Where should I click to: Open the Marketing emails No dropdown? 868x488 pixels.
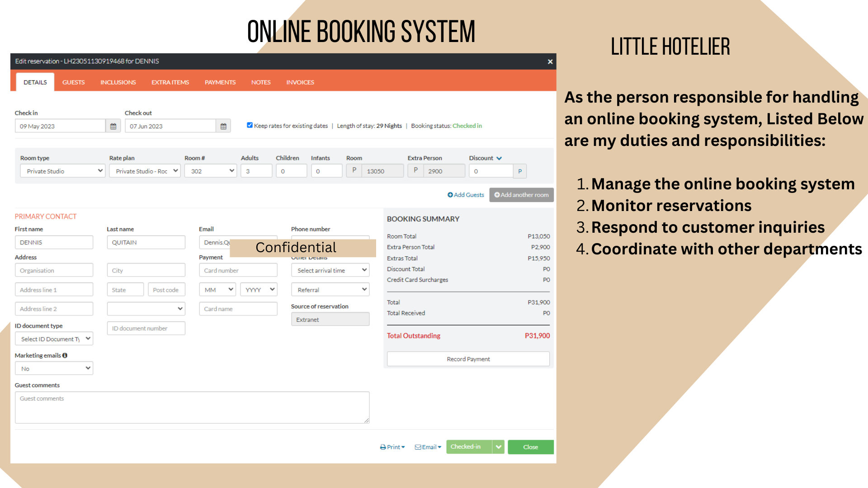pos(54,368)
